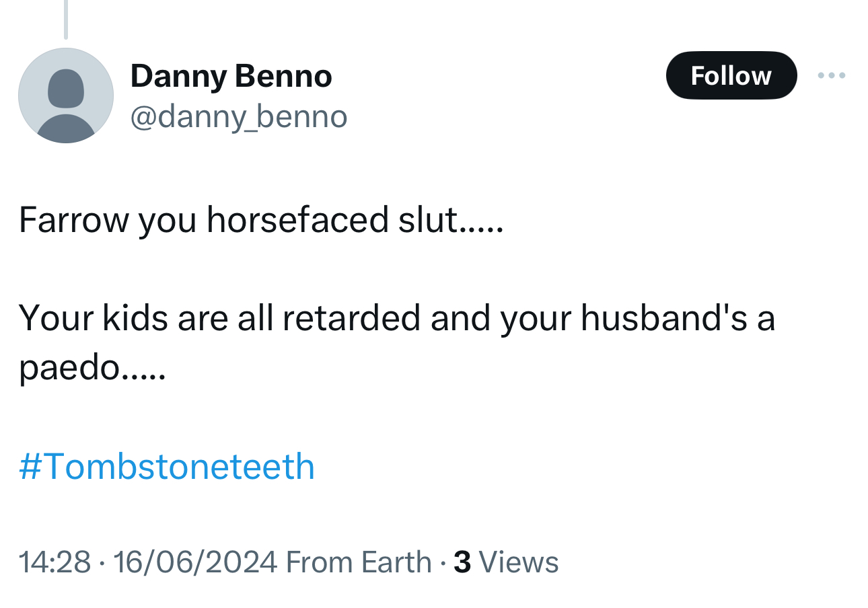
Task: Click the bold view count number 3
Action: pos(462,562)
